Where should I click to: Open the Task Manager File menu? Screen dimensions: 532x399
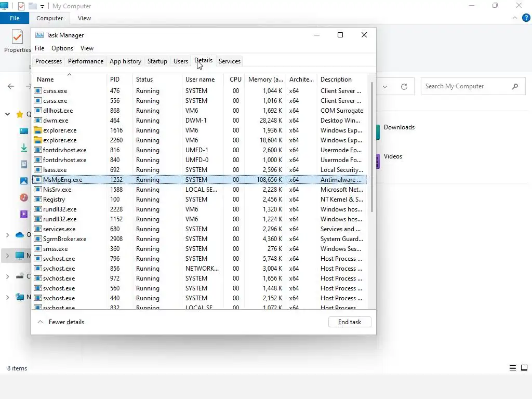point(39,48)
